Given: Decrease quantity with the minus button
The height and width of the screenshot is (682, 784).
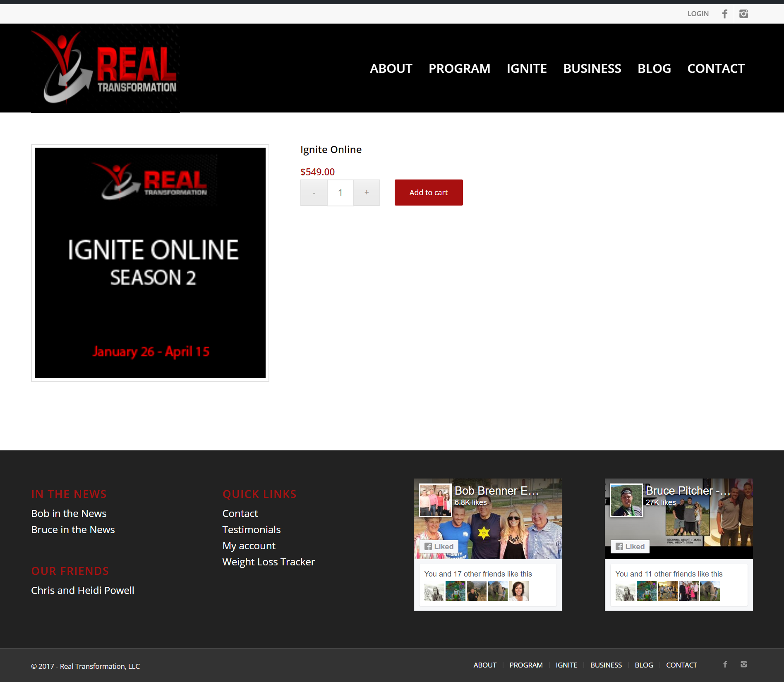Looking at the screenshot, I should coord(314,193).
